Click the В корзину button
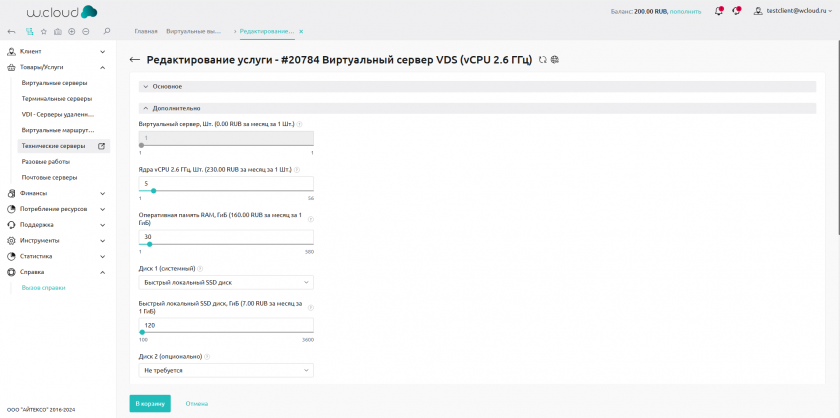The width and height of the screenshot is (840, 418). point(150,403)
